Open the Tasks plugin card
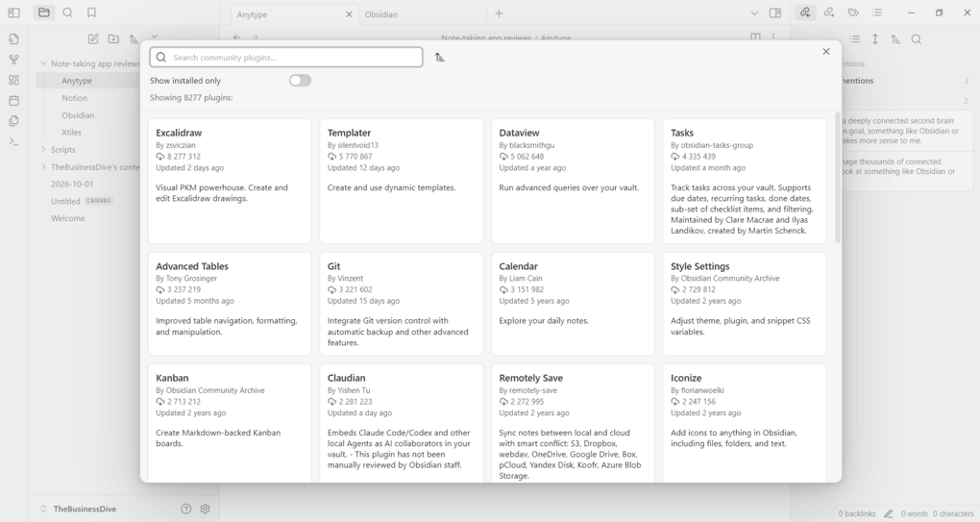The height and width of the screenshot is (522, 980). tap(745, 182)
